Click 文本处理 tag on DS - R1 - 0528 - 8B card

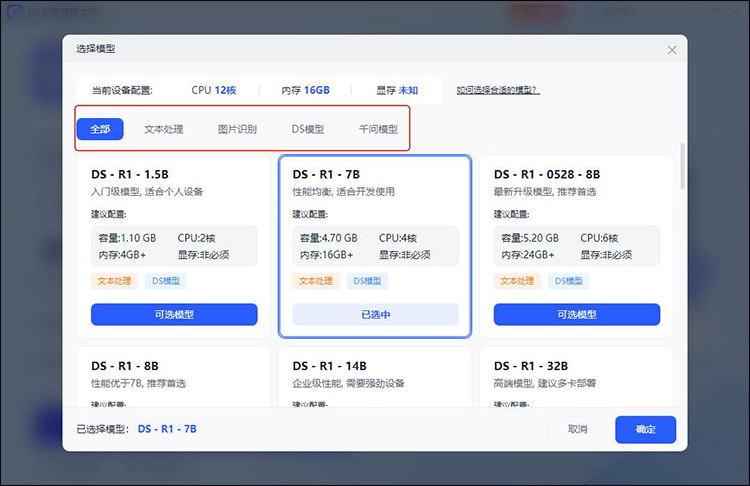pos(517,281)
